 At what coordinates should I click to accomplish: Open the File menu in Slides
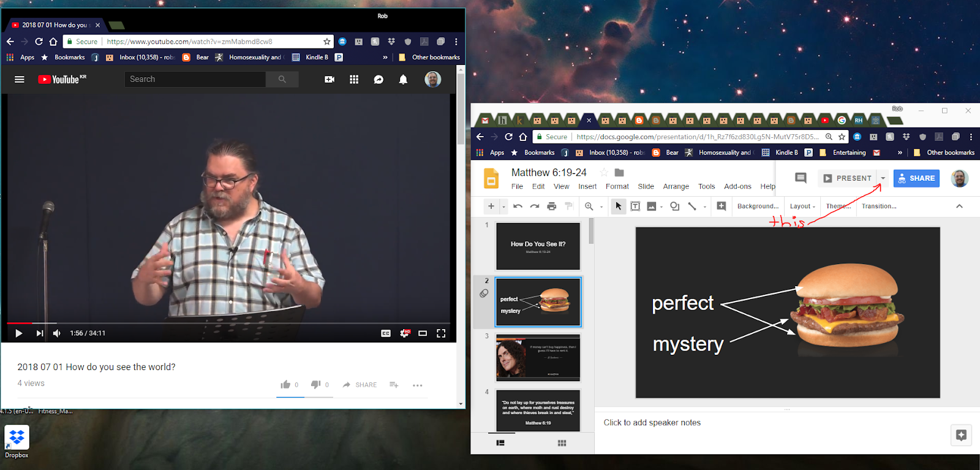click(x=517, y=186)
